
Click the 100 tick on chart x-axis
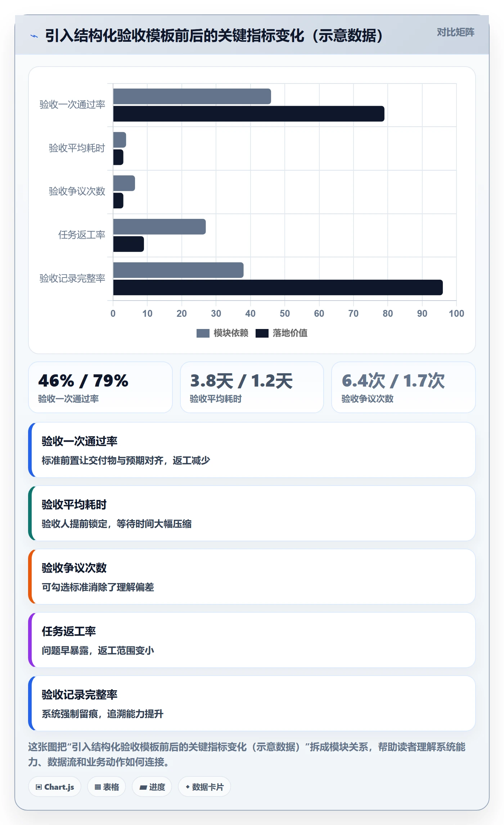(456, 314)
